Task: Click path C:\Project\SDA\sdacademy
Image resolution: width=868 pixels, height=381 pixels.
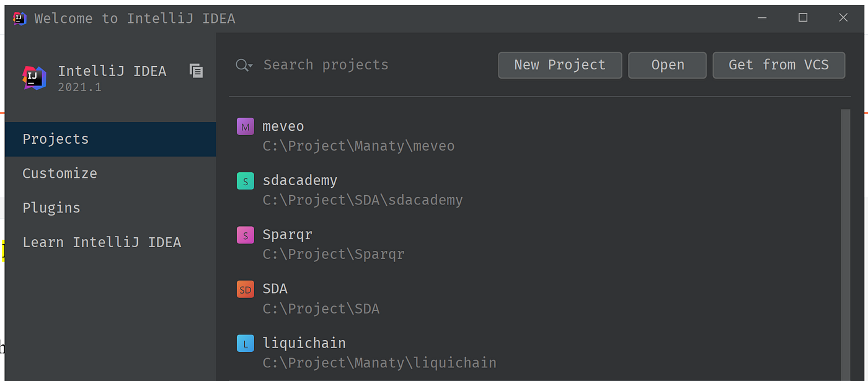Action: 363,200
